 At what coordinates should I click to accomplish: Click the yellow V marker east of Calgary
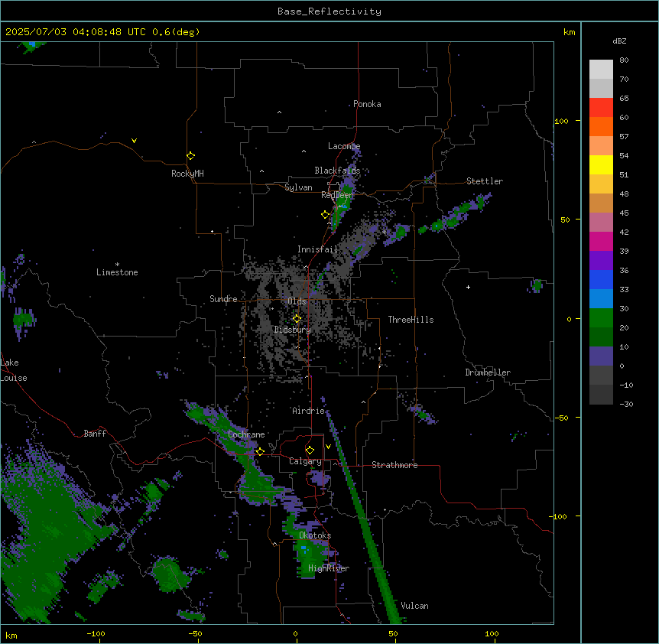coord(328,447)
